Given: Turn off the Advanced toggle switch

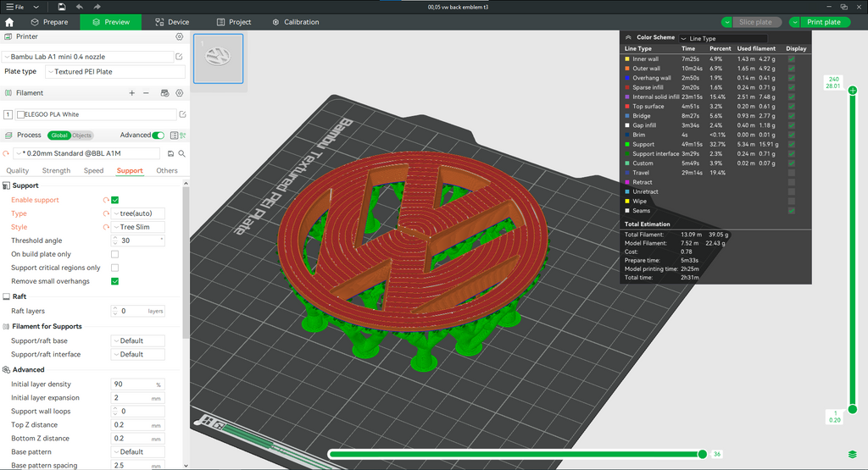Looking at the screenshot, I should coord(159,135).
